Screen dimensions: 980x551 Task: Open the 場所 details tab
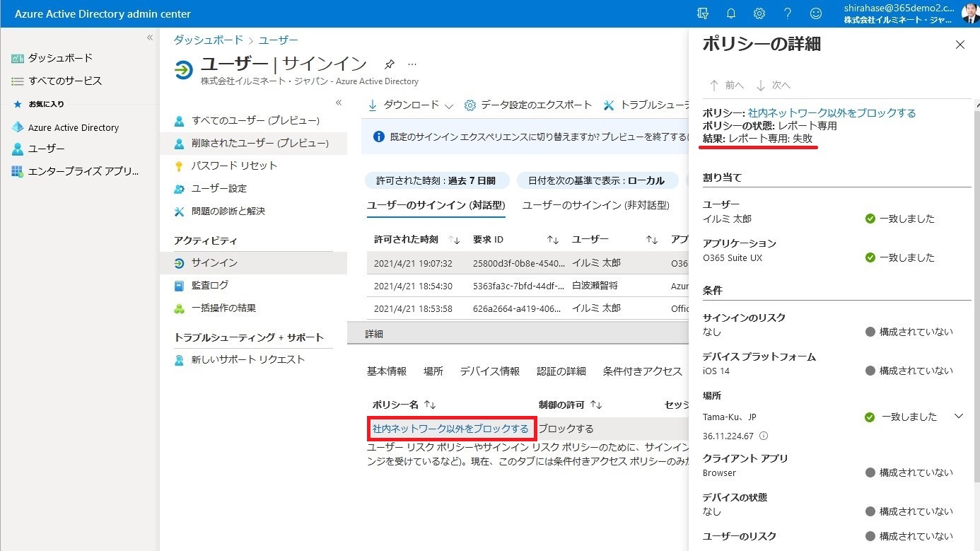(433, 371)
